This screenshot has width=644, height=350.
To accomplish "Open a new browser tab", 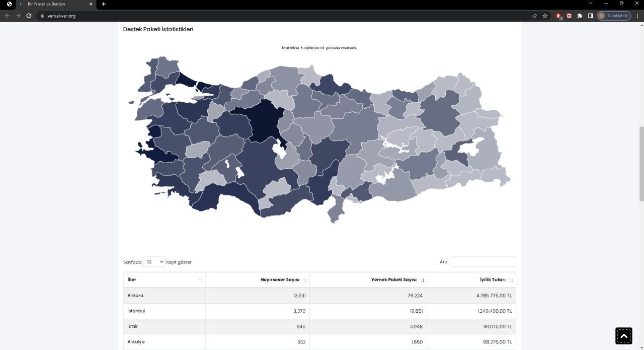I will (104, 4).
